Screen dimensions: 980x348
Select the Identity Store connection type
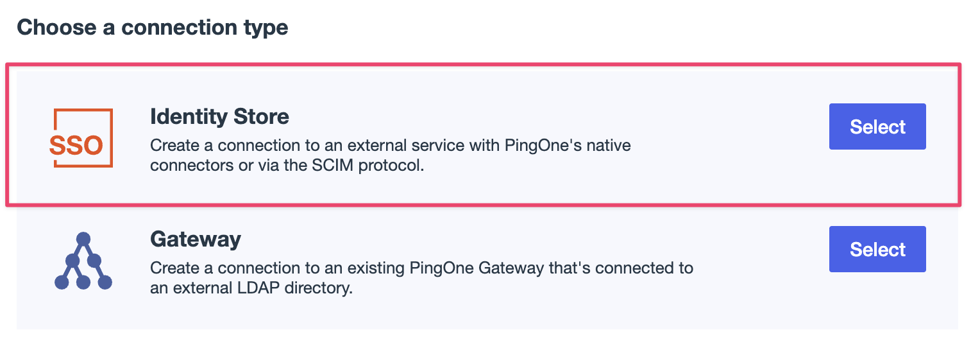pyautogui.click(x=877, y=126)
